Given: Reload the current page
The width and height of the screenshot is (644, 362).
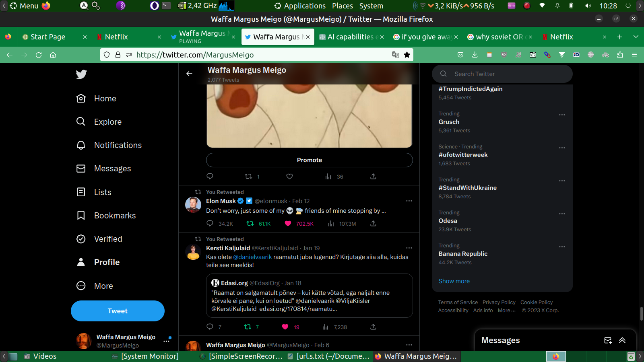Looking at the screenshot, I should click(39, 55).
